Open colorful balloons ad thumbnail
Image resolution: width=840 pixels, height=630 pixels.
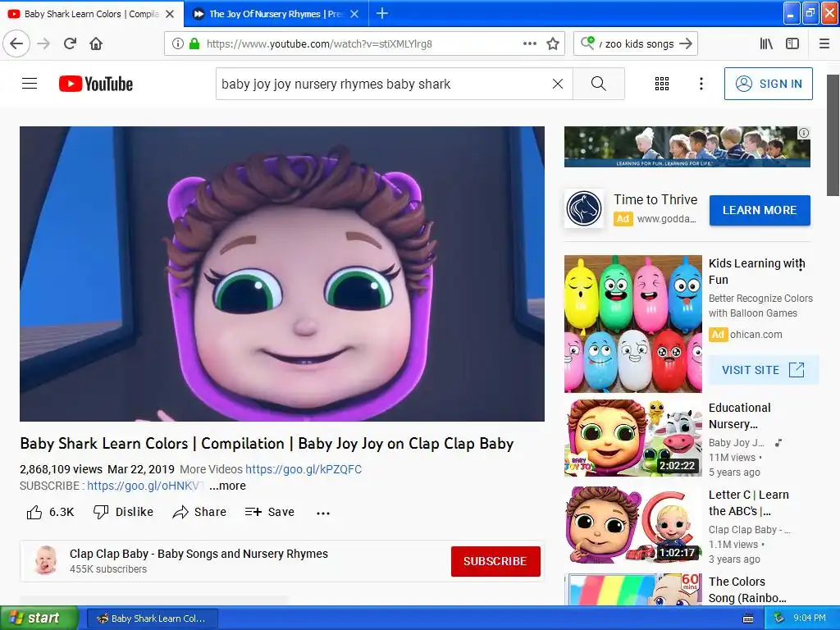pos(632,323)
